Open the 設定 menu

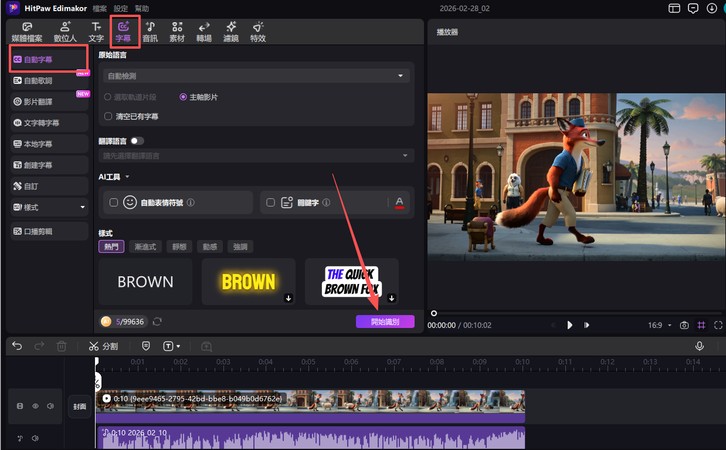coord(120,8)
